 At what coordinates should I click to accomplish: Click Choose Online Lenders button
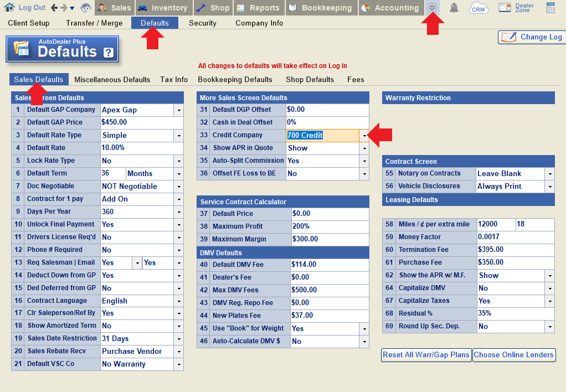point(513,355)
